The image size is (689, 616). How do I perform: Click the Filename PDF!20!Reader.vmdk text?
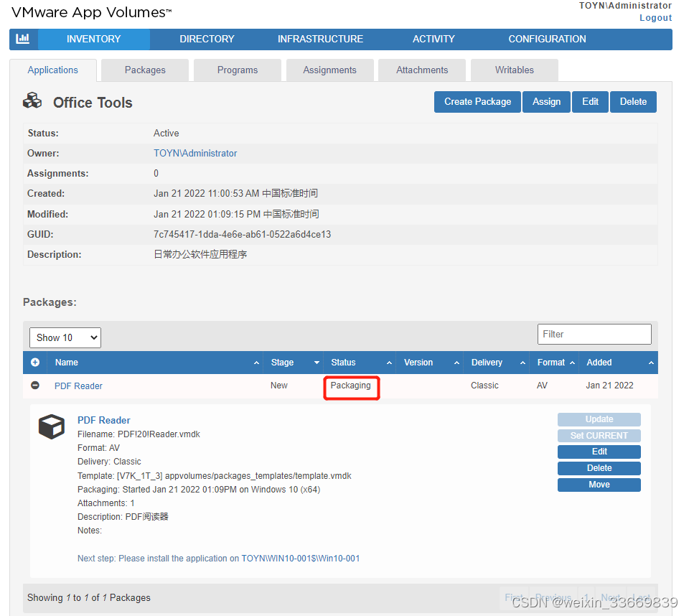[139, 434]
